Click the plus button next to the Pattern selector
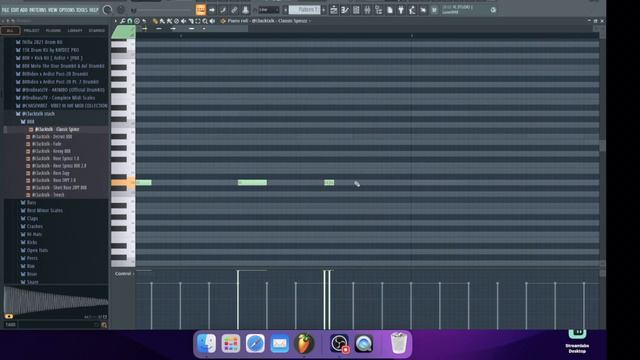640x360 pixels. pos(324,10)
